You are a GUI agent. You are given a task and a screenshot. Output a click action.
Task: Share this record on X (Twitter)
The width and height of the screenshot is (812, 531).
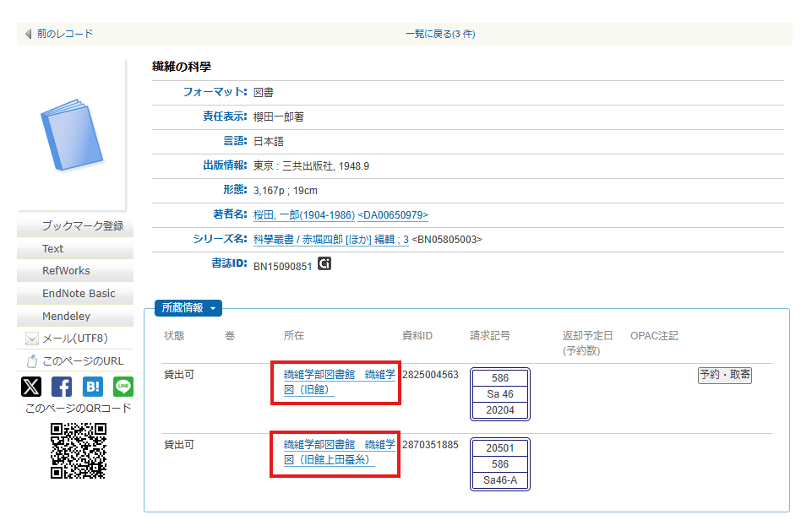tap(30, 387)
